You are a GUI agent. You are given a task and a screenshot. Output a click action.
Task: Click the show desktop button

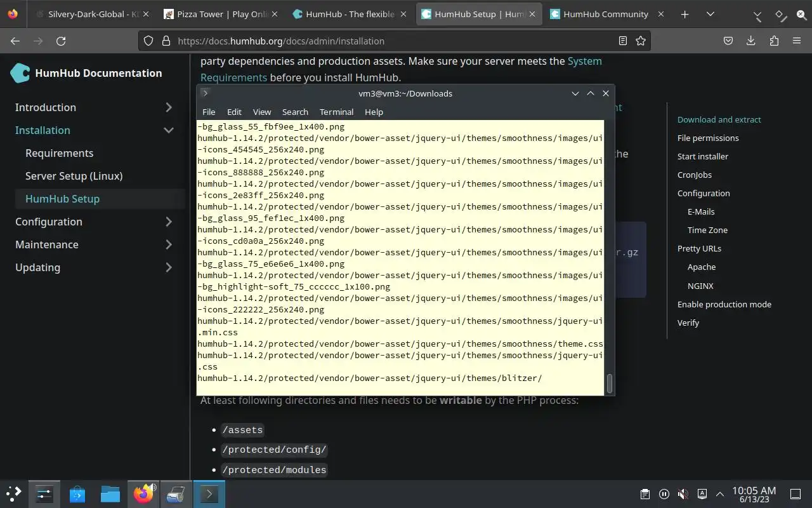795,494
